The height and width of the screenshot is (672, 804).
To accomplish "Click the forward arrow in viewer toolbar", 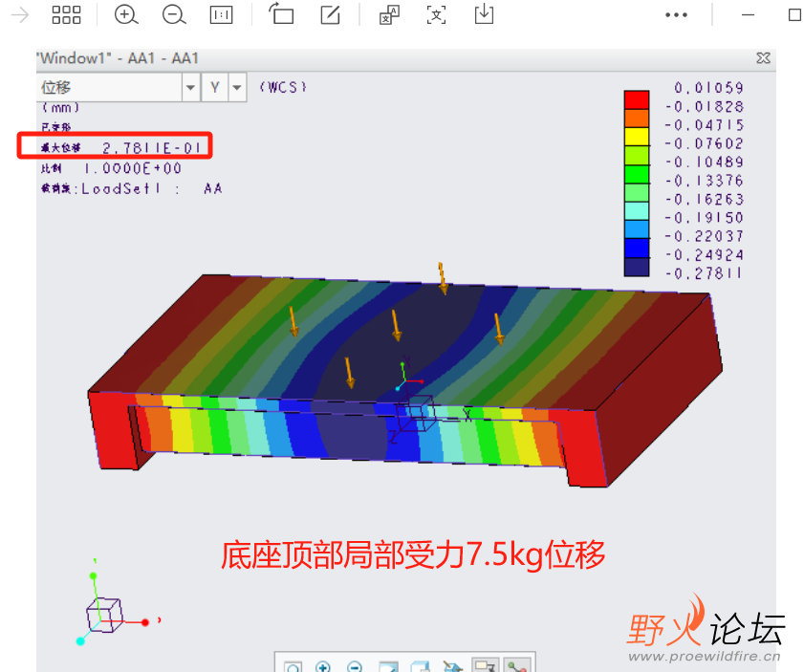I will (20, 15).
